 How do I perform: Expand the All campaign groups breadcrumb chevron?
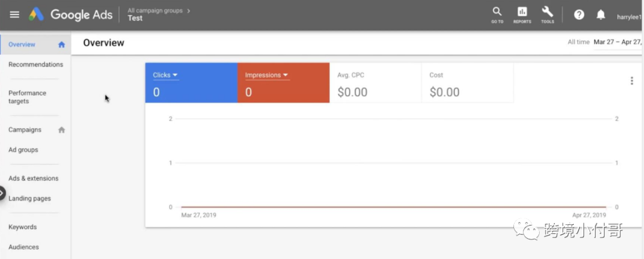tap(189, 11)
